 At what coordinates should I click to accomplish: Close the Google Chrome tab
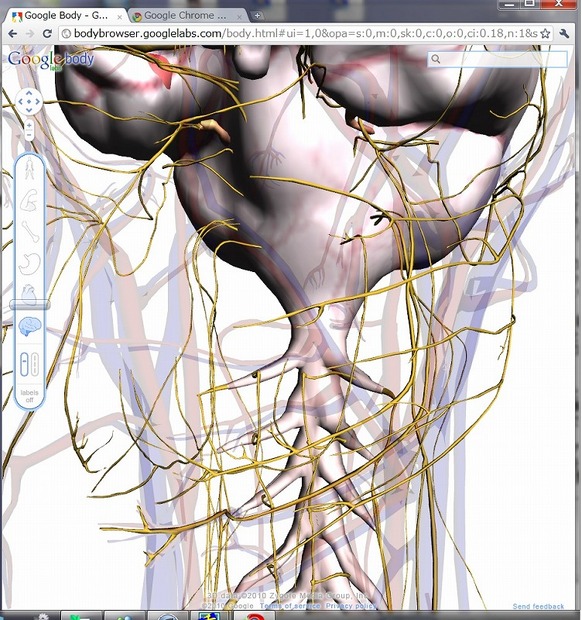(239, 17)
